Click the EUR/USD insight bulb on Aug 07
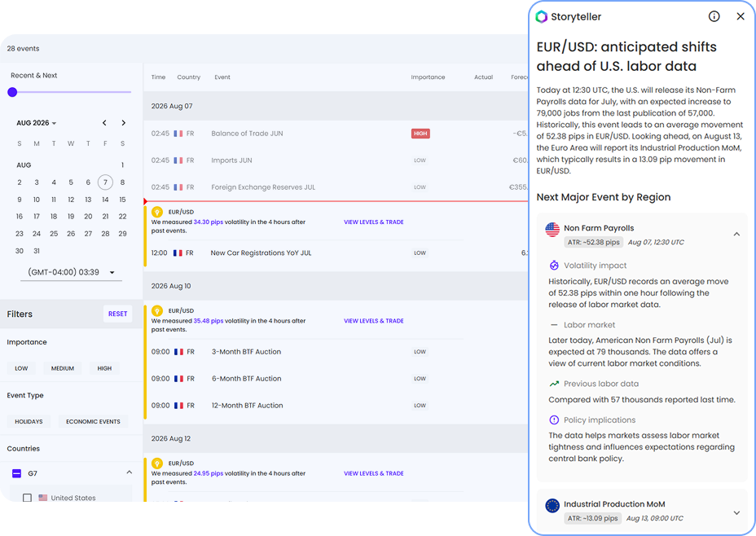Image resolution: width=756 pixels, height=536 pixels. 156,212
